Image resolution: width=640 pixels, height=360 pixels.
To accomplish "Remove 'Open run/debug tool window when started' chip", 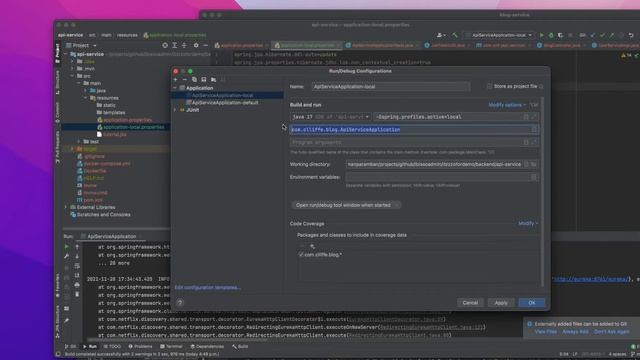I will pos(396,205).
